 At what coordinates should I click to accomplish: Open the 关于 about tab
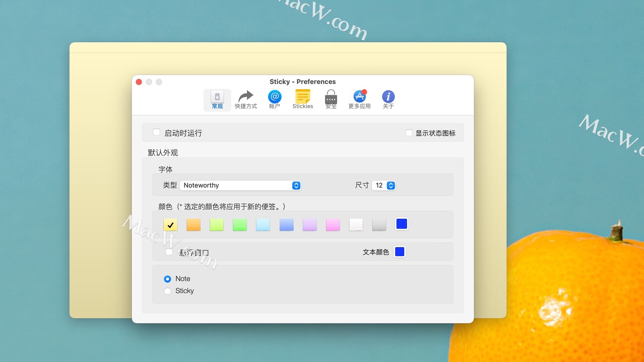tap(388, 100)
